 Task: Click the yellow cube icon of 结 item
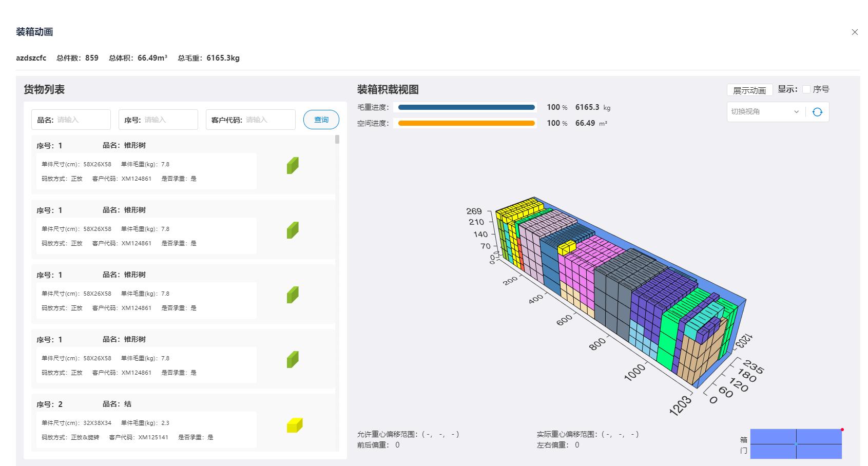294,425
